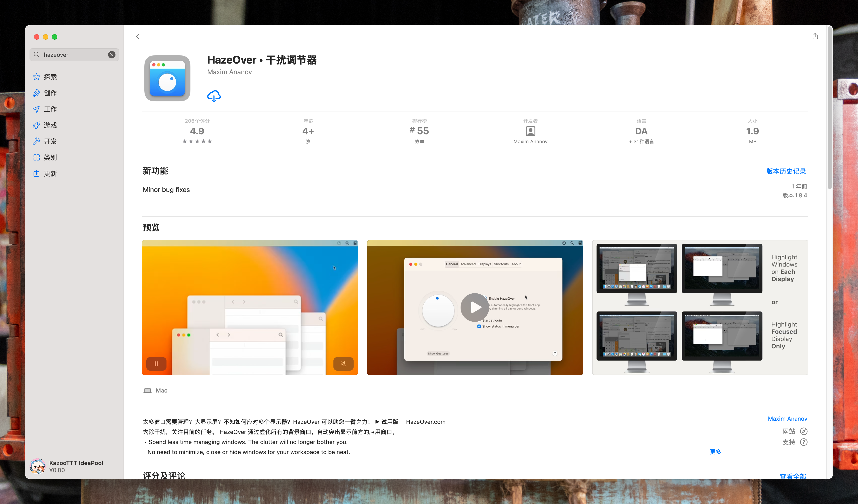Open 更新 in the sidebar
This screenshot has height=504, width=858.
click(45, 174)
